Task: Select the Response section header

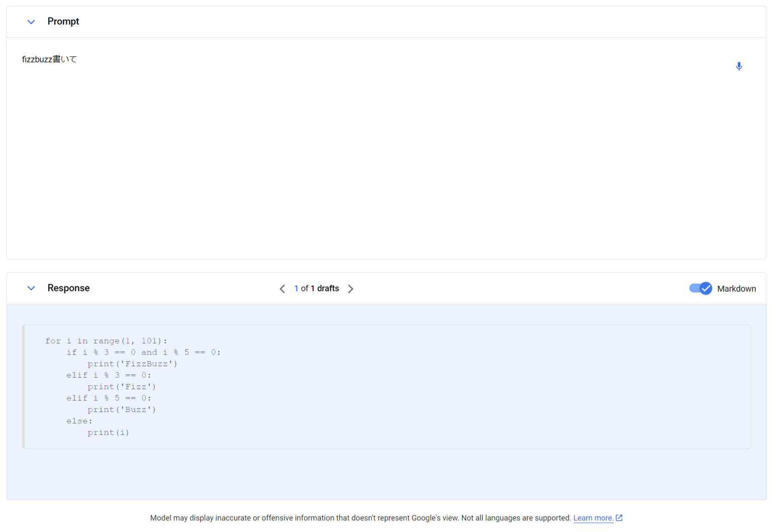Action: coord(68,288)
